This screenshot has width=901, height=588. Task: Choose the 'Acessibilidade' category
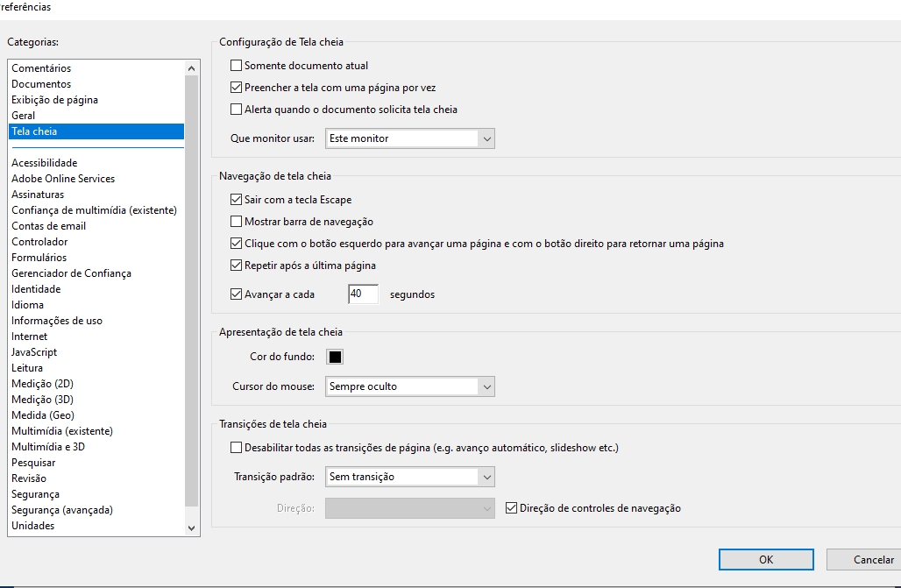click(x=44, y=163)
